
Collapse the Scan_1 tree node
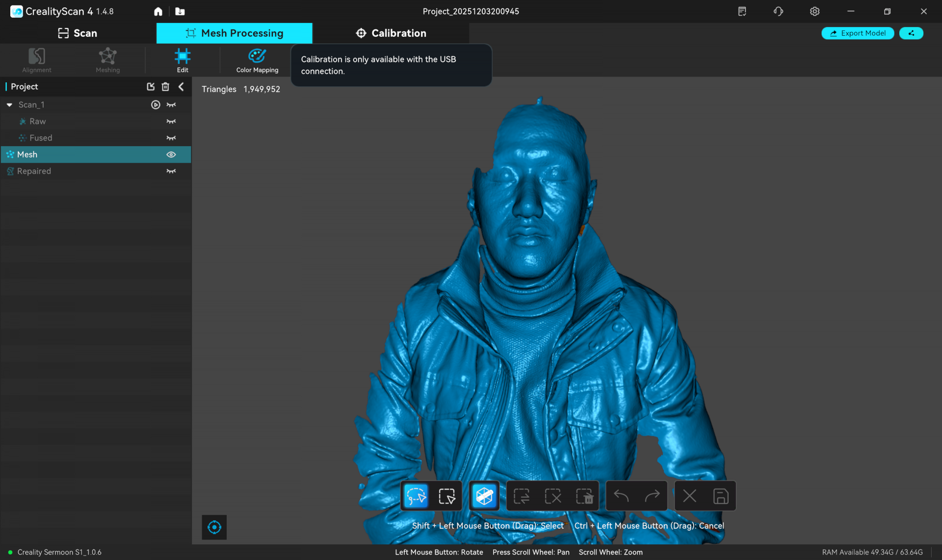click(9, 105)
